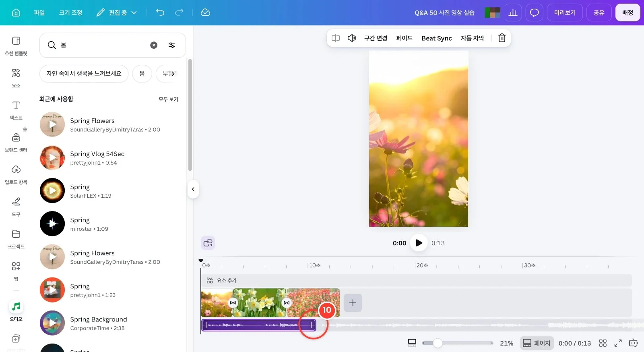This screenshot has height=352, width=644.
Task: Open the 프로젝트 sidebar panel
Action: tap(16, 239)
